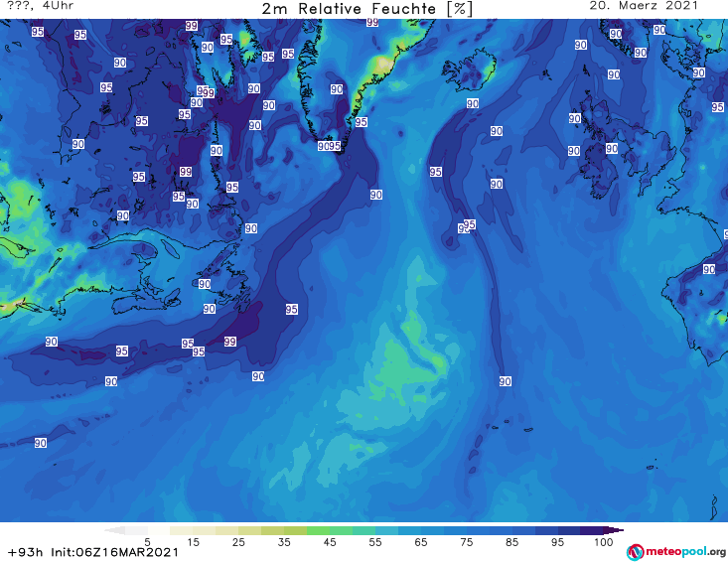Screen dimensions: 728x562
Task: Click color bar tick label 35
Action: click(284, 542)
